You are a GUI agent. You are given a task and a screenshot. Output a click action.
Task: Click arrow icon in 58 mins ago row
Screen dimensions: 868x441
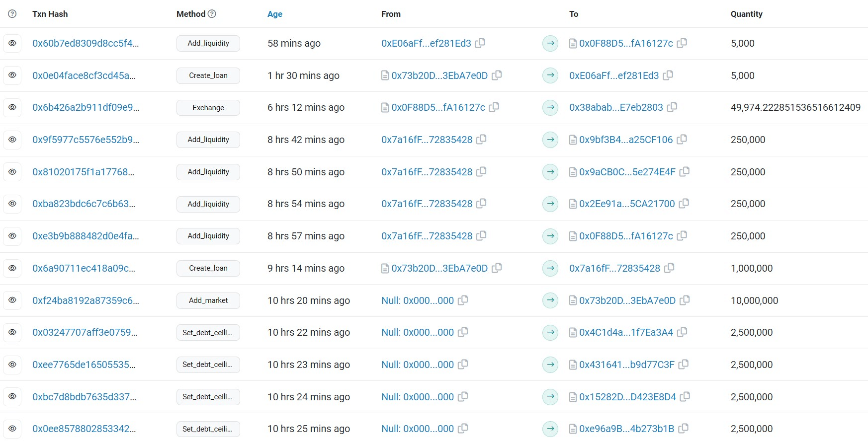(x=550, y=43)
